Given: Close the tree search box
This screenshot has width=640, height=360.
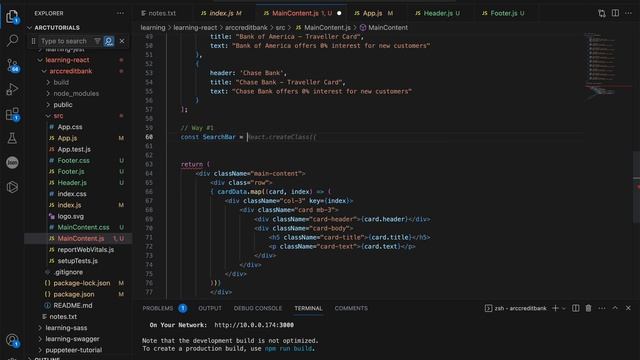Looking at the screenshot, I should (x=122, y=41).
